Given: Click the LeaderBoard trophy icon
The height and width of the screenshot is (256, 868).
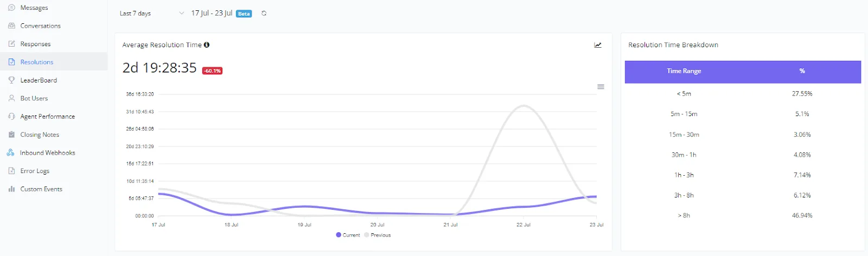Looking at the screenshot, I should click(x=11, y=80).
